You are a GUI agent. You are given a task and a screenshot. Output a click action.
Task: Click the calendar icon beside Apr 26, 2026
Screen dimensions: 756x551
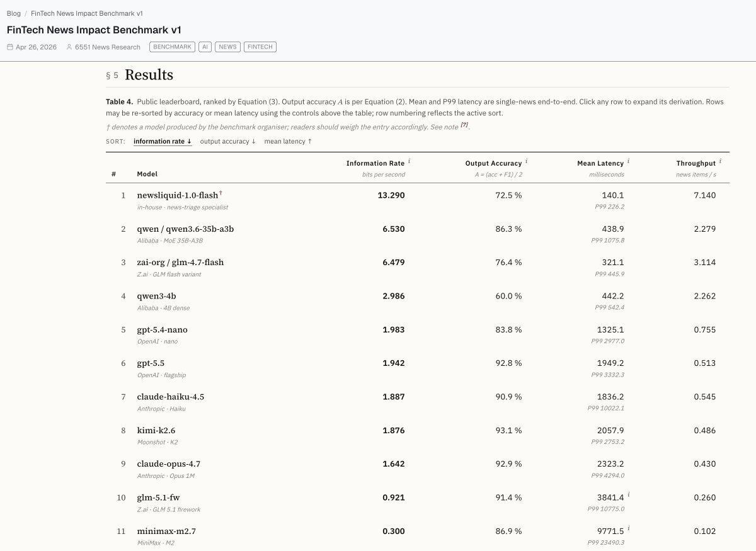pos(10,47)
